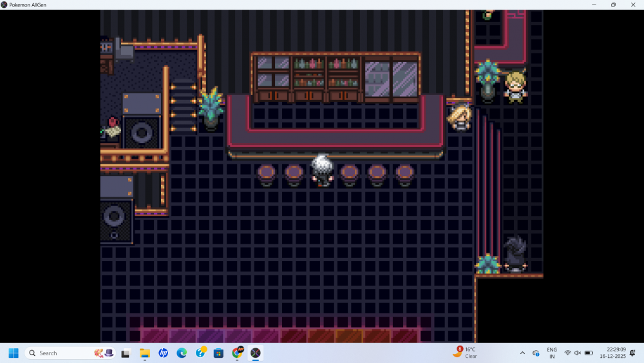Expand the hidden system tray icons

pyautogui.click(x=522, y=353)
